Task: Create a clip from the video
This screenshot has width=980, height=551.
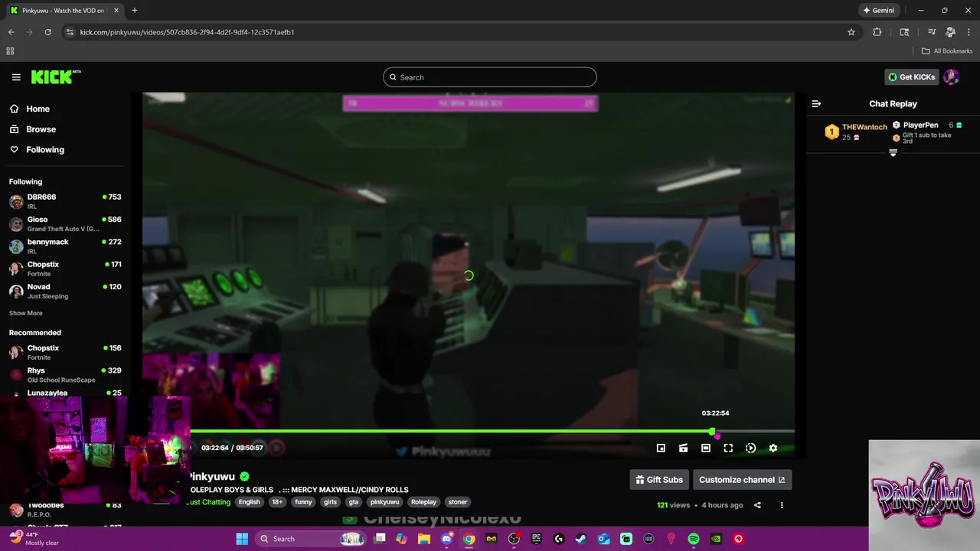Action: click(683, 448)
